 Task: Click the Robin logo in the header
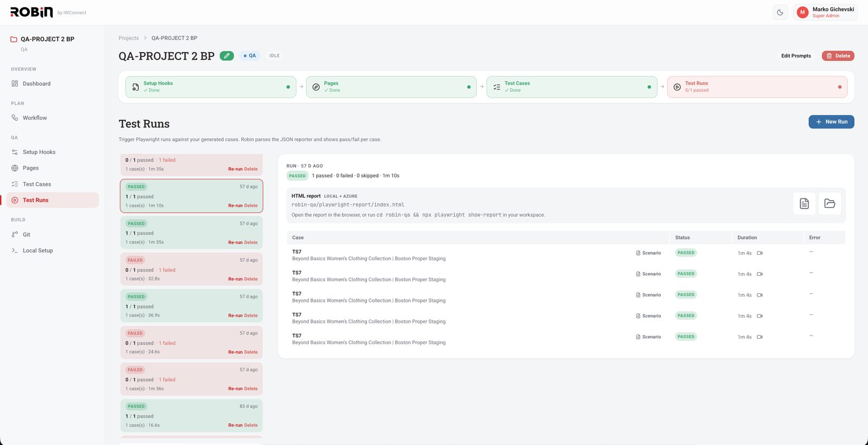[31, 12]
